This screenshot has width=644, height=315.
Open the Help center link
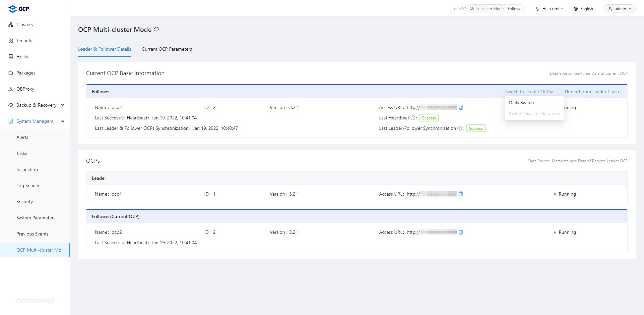tap(549, 9)
